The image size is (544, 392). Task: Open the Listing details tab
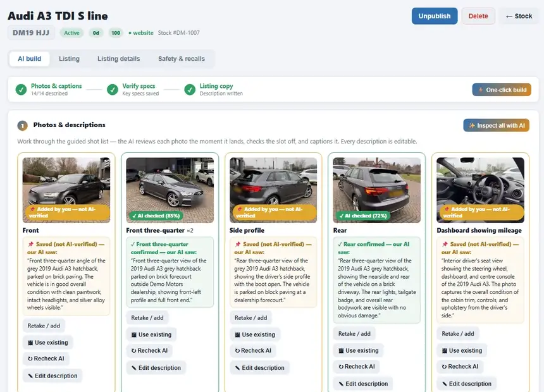tap(119, 59)
